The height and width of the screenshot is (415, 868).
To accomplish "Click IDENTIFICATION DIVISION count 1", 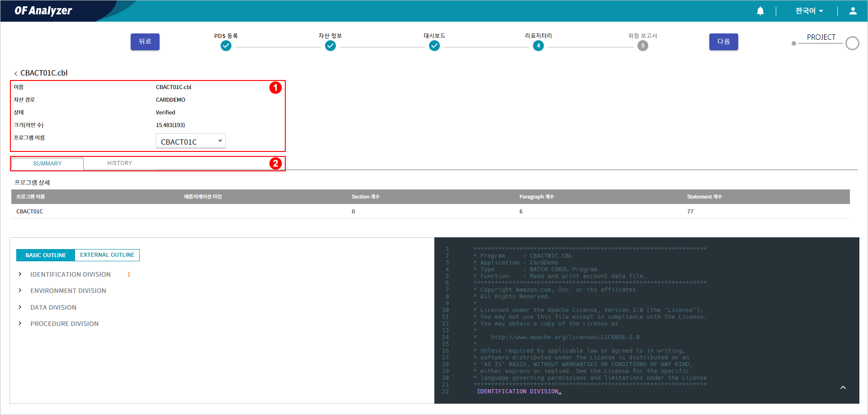I will 129,274.
